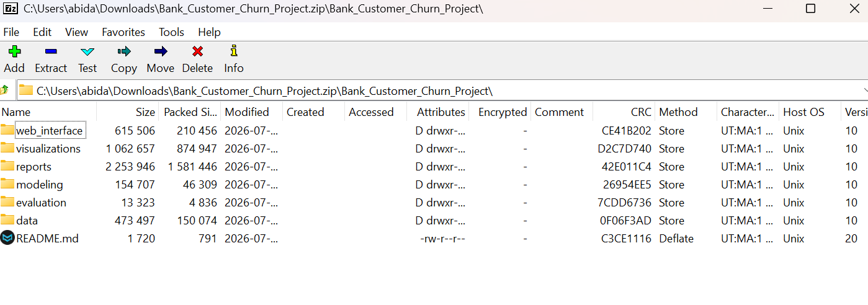This screenshot has height=305, width=868.
Task: Sort by the CRC column header
Action: pos(624,112)
